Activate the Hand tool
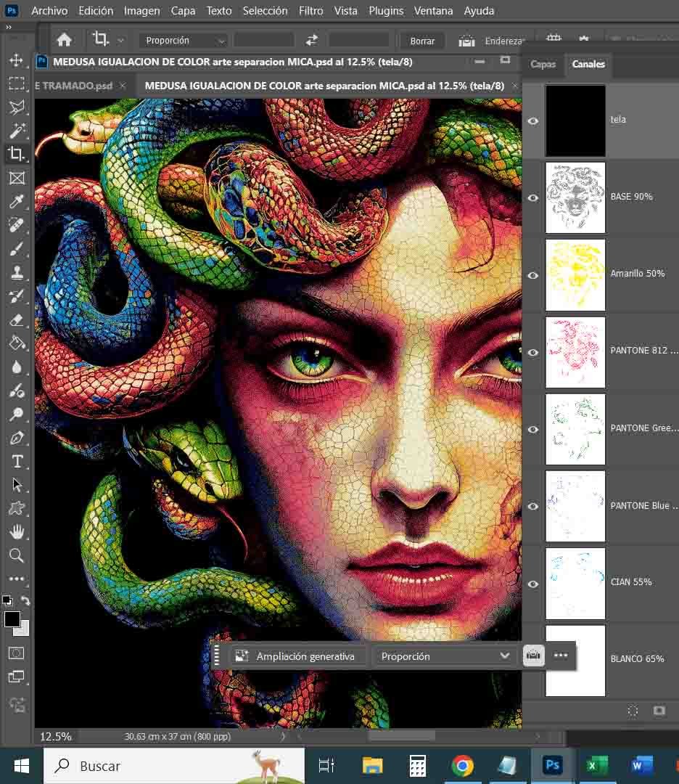 coord(16,532)
